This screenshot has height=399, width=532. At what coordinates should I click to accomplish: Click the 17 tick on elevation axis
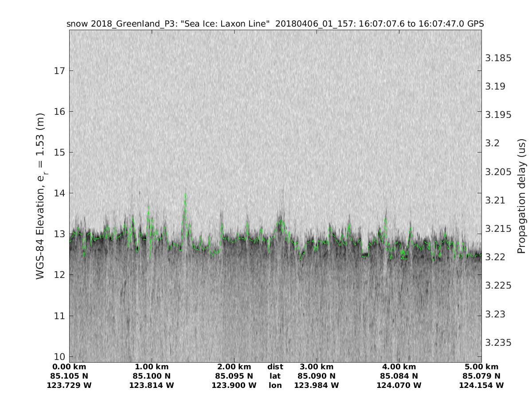tap(59, 71)
